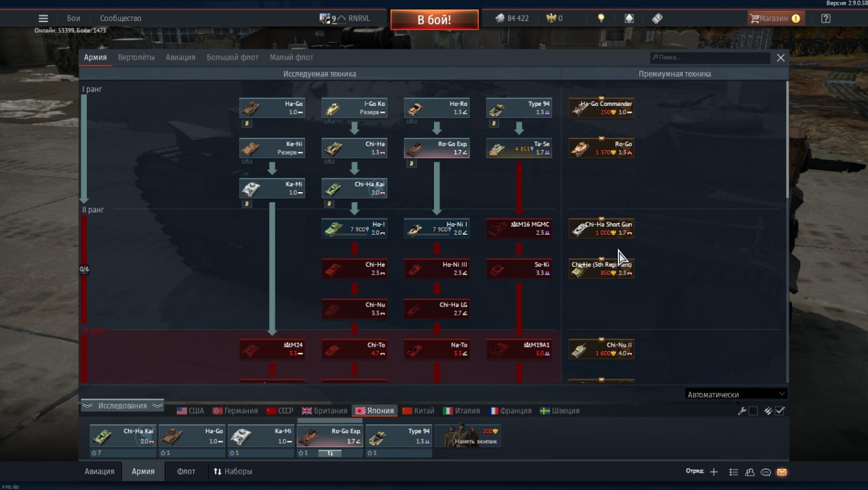Select the Chi-Ha LG vehicle
The height and width of the screenshot is (490, 868).
437,309
